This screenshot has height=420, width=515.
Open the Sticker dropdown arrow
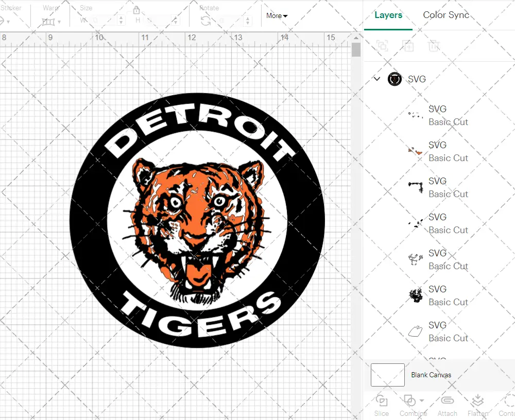click(x=8, y=22)
